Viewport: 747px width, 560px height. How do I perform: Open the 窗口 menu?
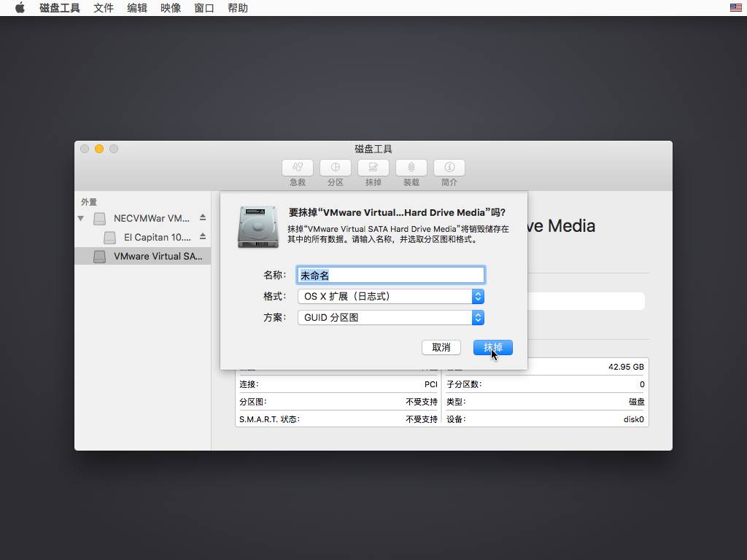(204, 8)
